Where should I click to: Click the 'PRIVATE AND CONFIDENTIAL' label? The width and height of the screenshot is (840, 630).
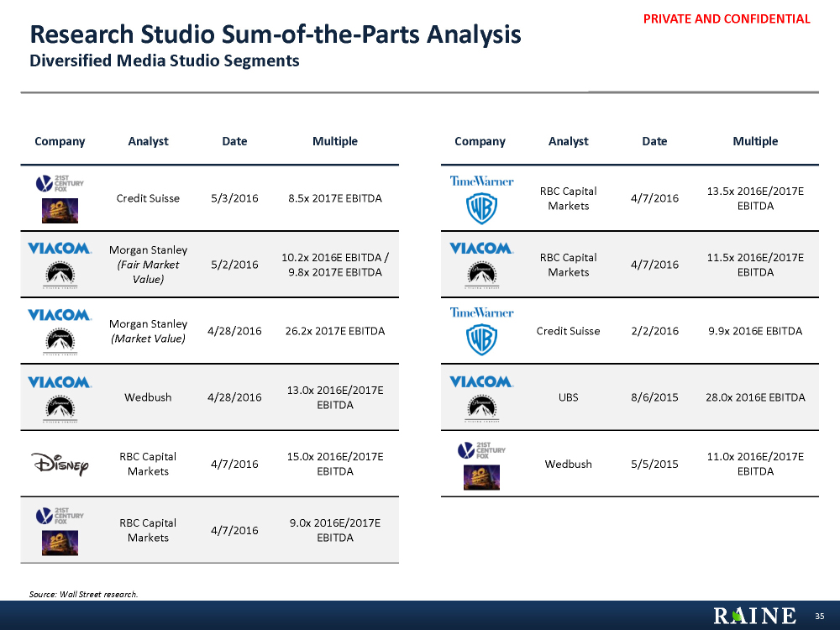coord(727,18)
